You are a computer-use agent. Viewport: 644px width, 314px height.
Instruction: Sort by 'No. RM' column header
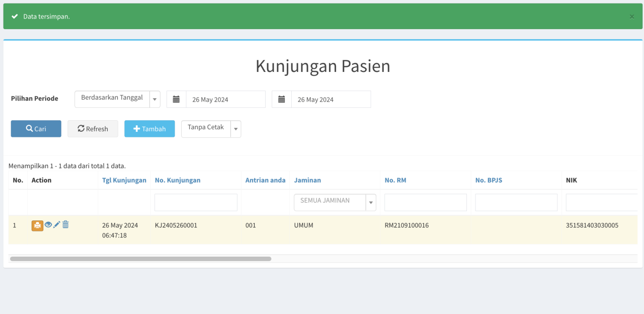(x=395, y=180)
